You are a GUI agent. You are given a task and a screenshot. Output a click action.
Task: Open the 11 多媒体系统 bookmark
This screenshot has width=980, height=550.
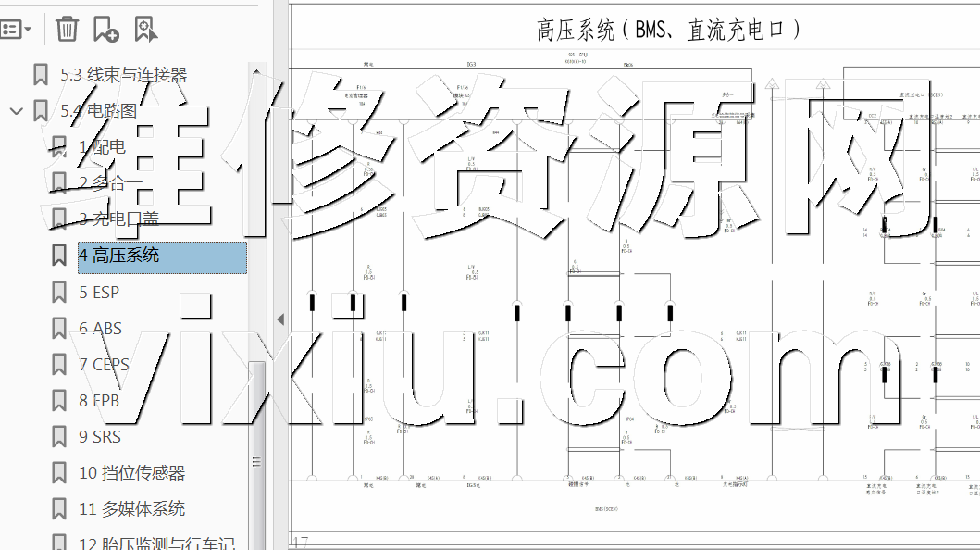tap(131, 509)
